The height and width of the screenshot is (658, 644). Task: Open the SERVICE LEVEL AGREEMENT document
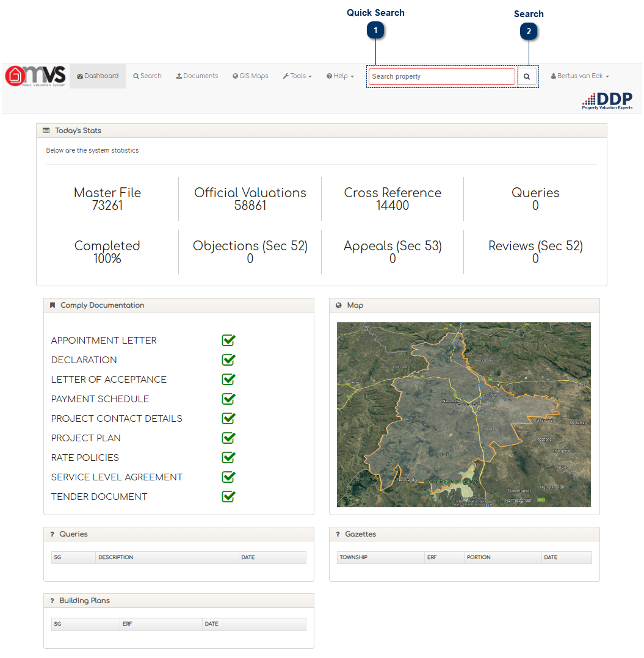[x=117, y=477]
